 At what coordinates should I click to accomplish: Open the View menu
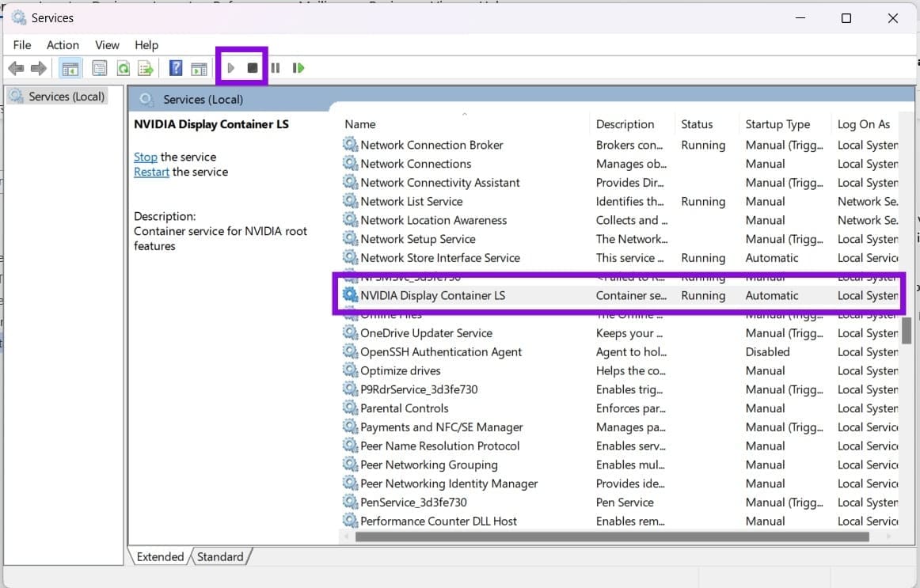pos(108,45)
